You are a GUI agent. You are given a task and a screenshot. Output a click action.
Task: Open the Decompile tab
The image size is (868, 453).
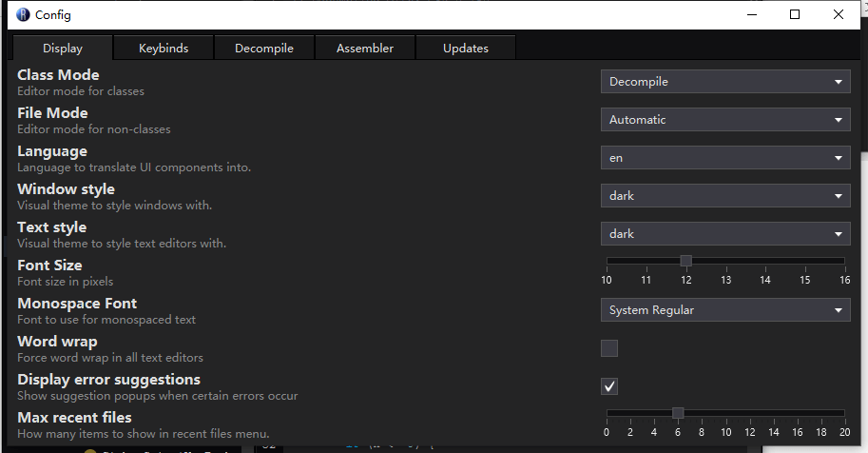coord(264,49)
